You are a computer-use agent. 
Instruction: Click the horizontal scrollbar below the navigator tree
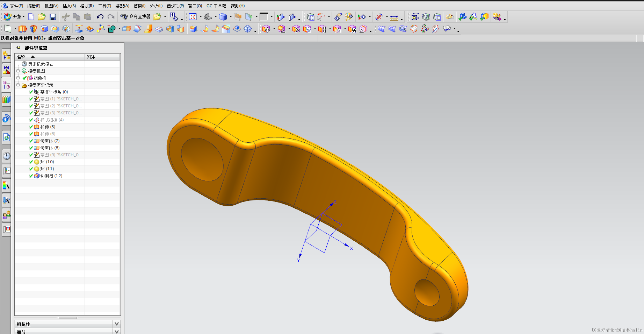pyautogui.click(x=67, y=318)
